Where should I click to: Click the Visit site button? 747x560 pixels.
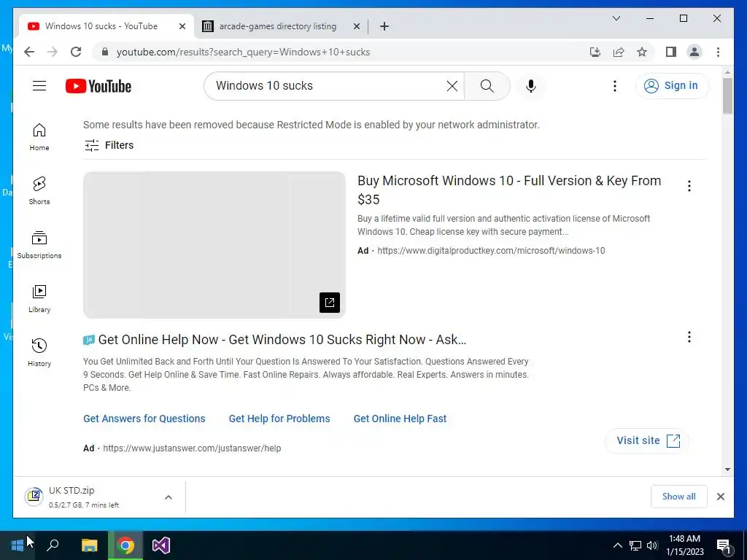pos(647,440)
